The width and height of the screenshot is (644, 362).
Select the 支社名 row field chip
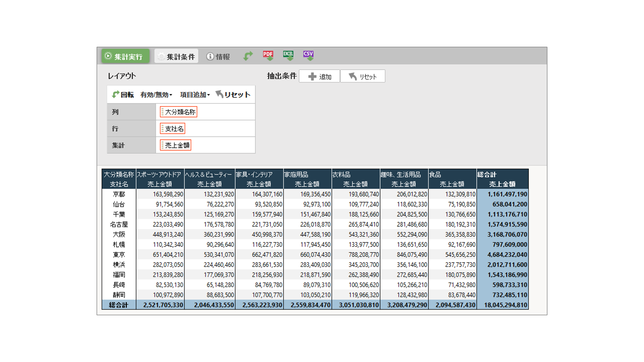[x=173, y=129]
